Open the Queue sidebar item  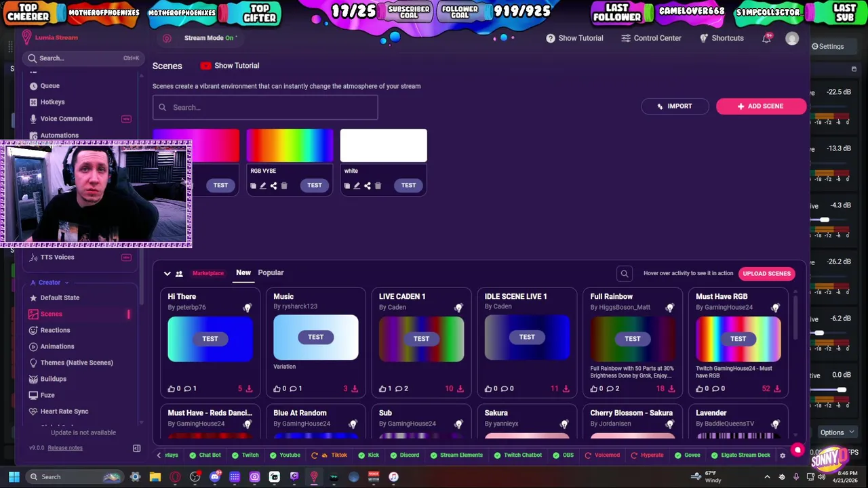[x=50, y=86]
